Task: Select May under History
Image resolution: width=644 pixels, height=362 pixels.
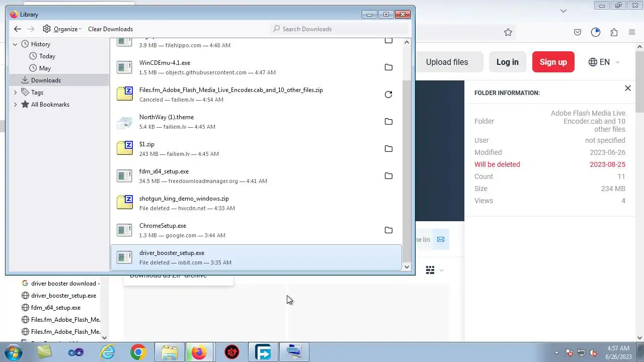Action: coord(45,68)
